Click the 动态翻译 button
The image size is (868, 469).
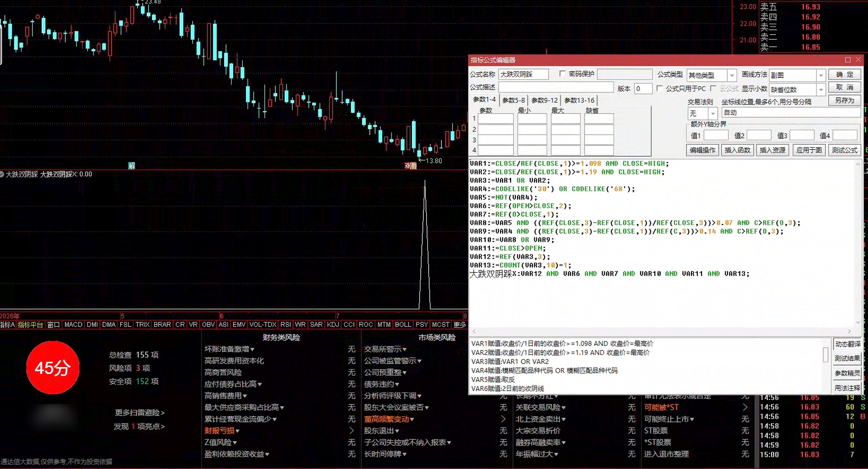pyautogui.click(x=847, y=344)
